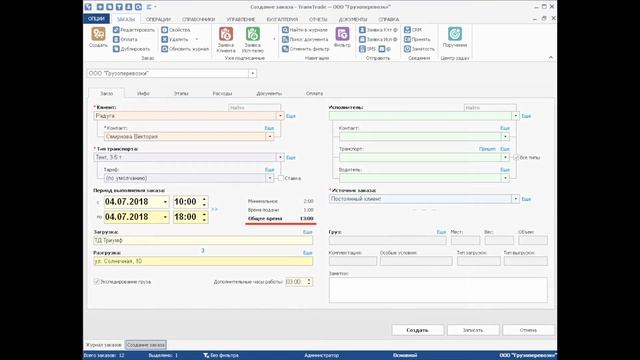Click the Груз input field
The width and height of the screenshot is (640, 360).
coord(387,240)
